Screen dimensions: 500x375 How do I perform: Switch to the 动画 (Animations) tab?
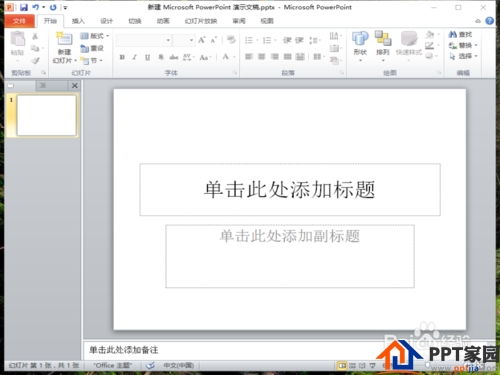click(x=163, y=21)
